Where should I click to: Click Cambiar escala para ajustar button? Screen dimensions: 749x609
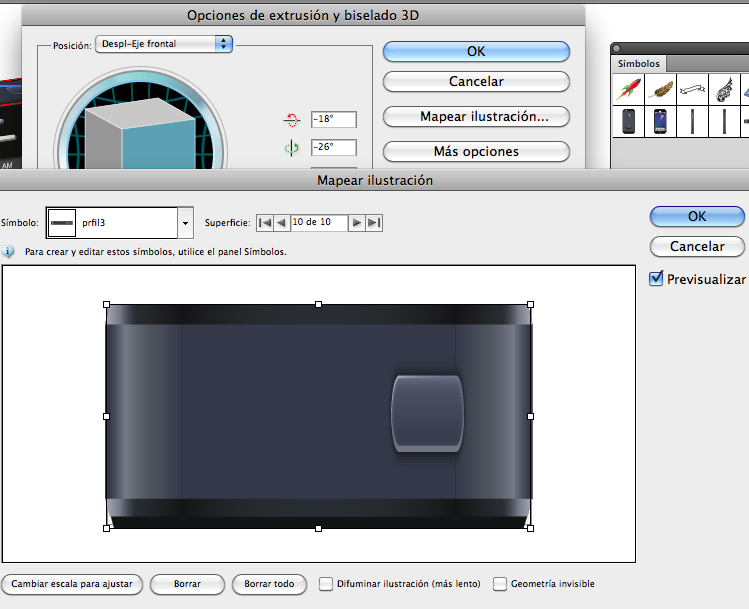pyautogui.click(x=72, y=584)
